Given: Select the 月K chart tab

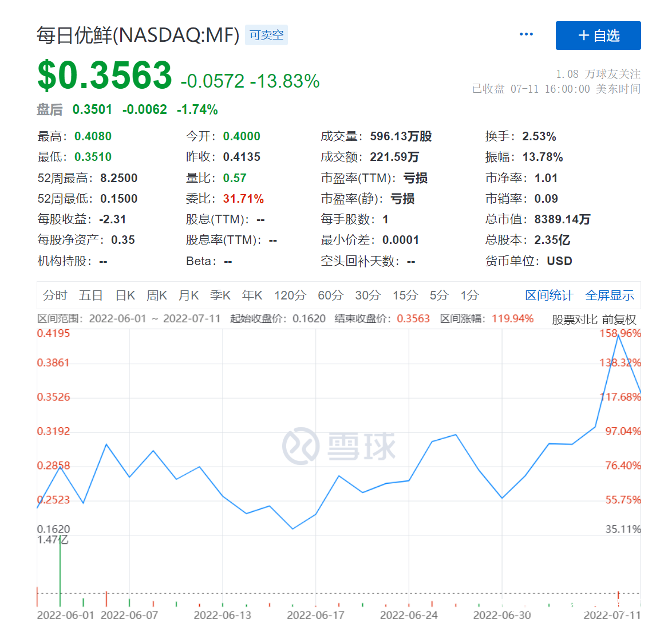Looking at the screenshot, I should 188,295.
